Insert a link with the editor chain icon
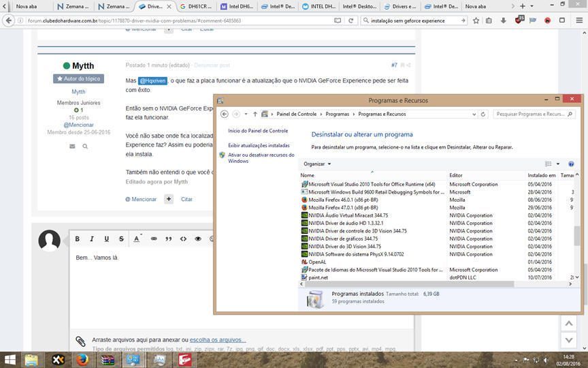Viewport: 588px width, 368px height. (154, 239)
